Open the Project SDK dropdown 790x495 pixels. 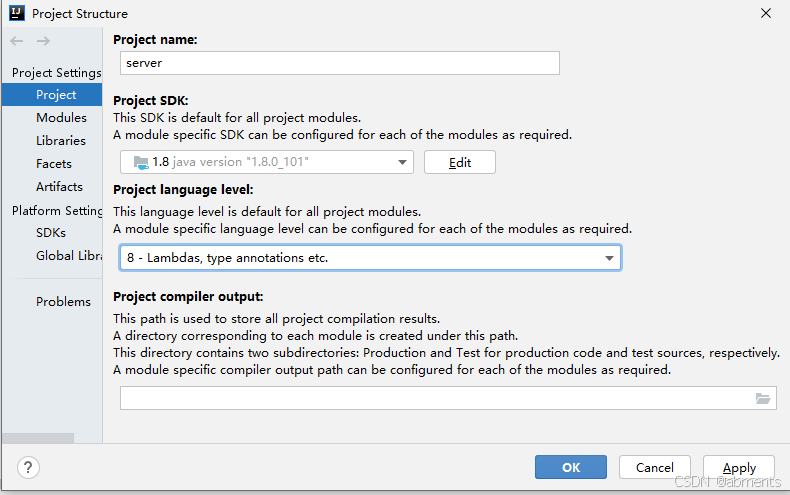click(266, 162)
